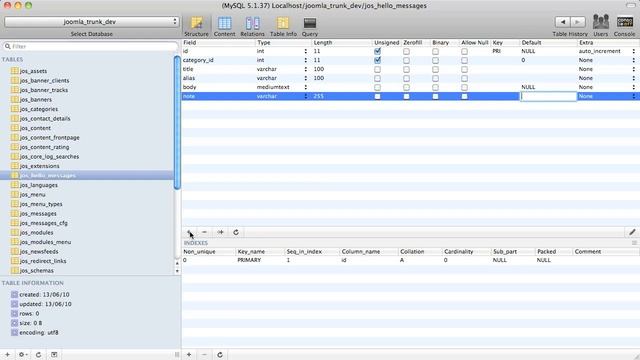Refresh the field list
This screenshot has width=640, height=360.
tap(236, 232)
